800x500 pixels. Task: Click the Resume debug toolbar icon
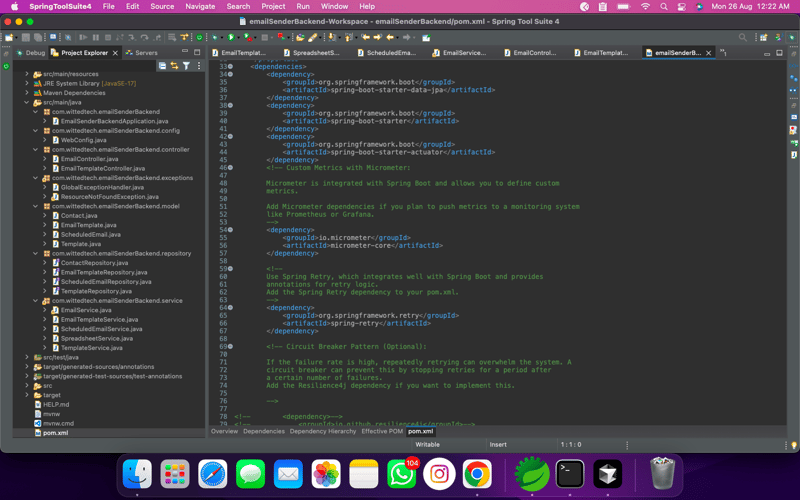[x=83, y=37]
